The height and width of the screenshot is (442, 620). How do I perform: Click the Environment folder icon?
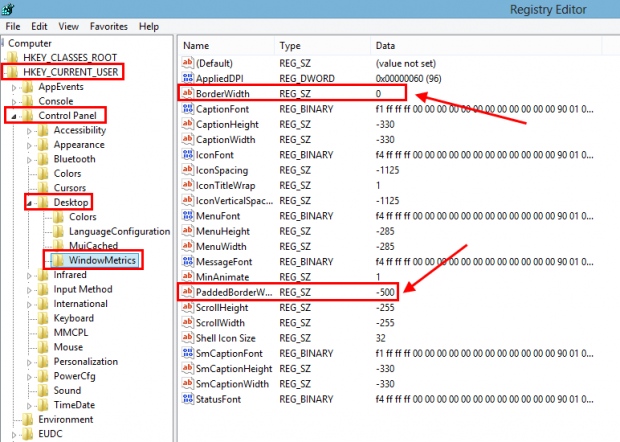click(x=28, y=419)
